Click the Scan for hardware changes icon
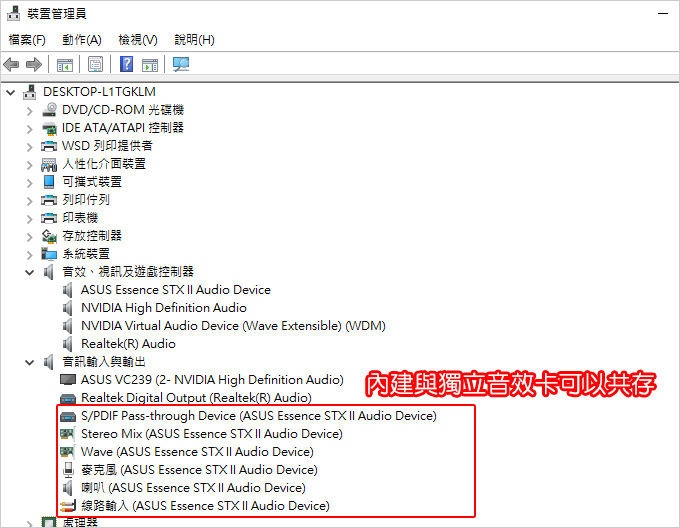Image resolution: width=680 pixels, height=528 pixels. 181,65
